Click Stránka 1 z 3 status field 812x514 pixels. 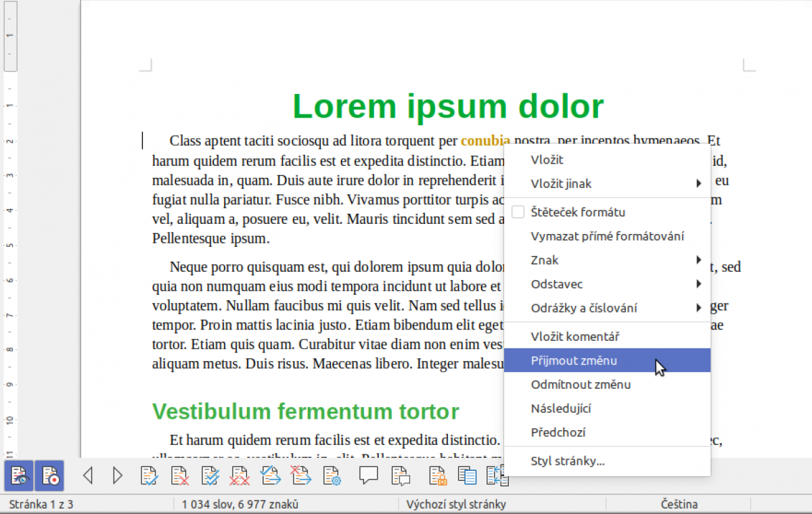click(41, 504)
